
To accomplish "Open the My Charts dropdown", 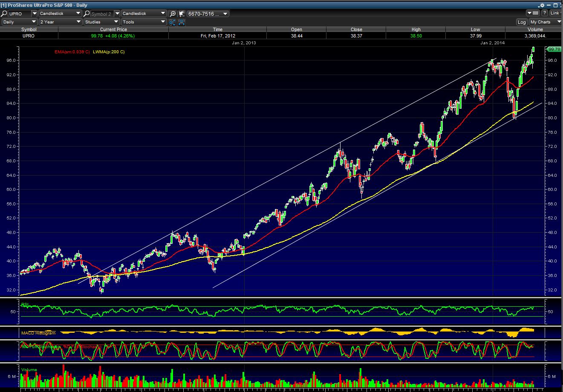I will 545,22.
